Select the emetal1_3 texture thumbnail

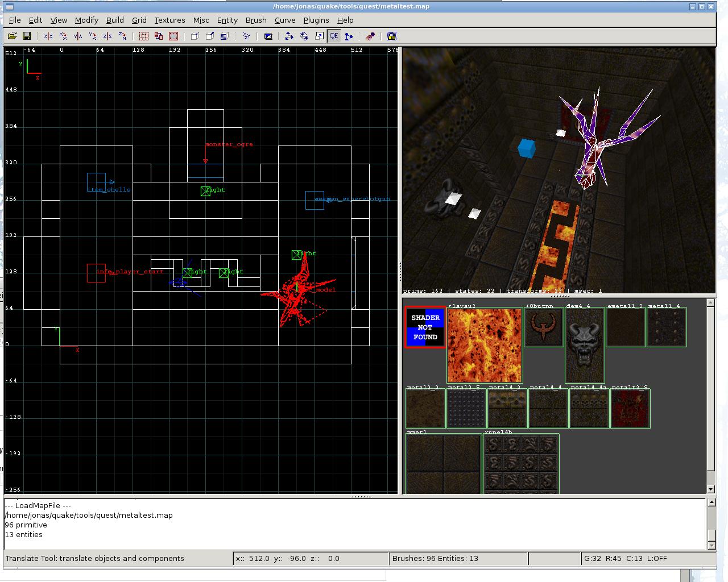(626, 327)
